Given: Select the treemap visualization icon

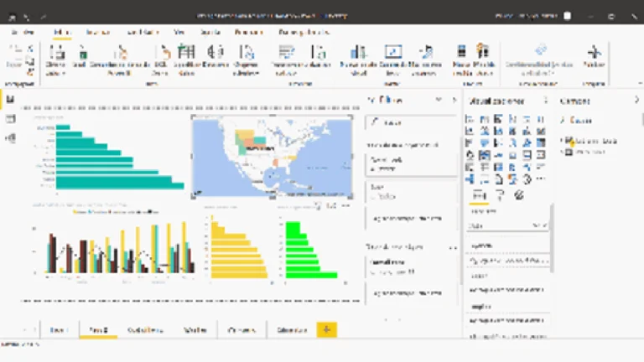Looking at the screenshot, I should (x=541, y=142).
